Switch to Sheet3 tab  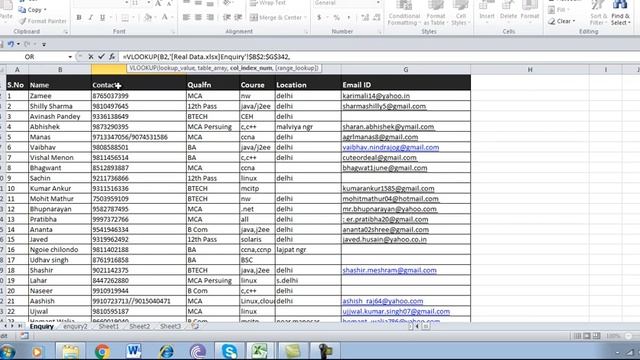(x=170, y=327)
